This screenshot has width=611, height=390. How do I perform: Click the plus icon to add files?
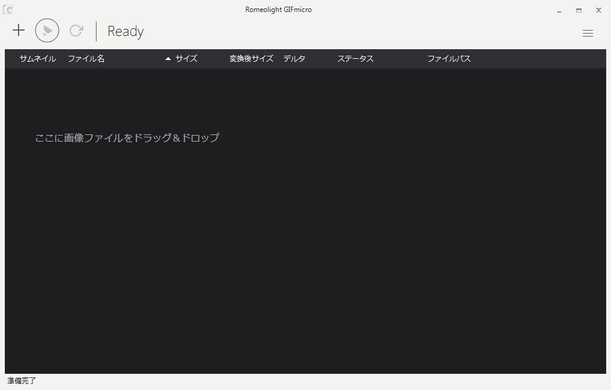tap(18, 30)
